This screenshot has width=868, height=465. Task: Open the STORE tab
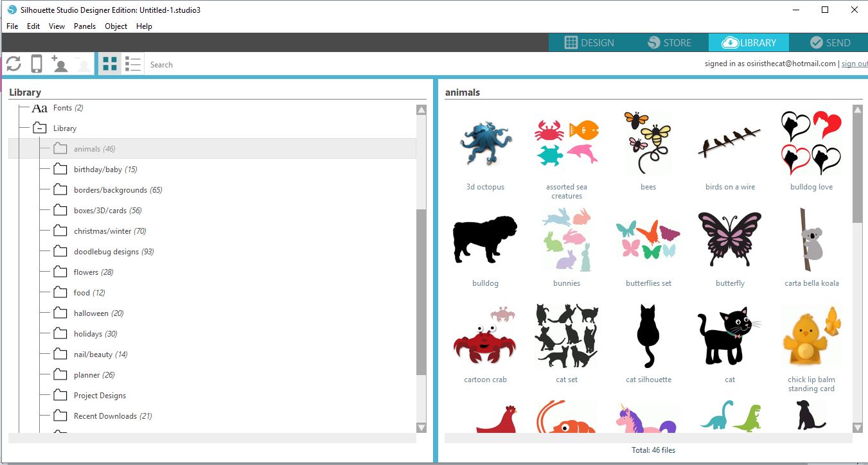pyautogui.click(x=669, y=42)
